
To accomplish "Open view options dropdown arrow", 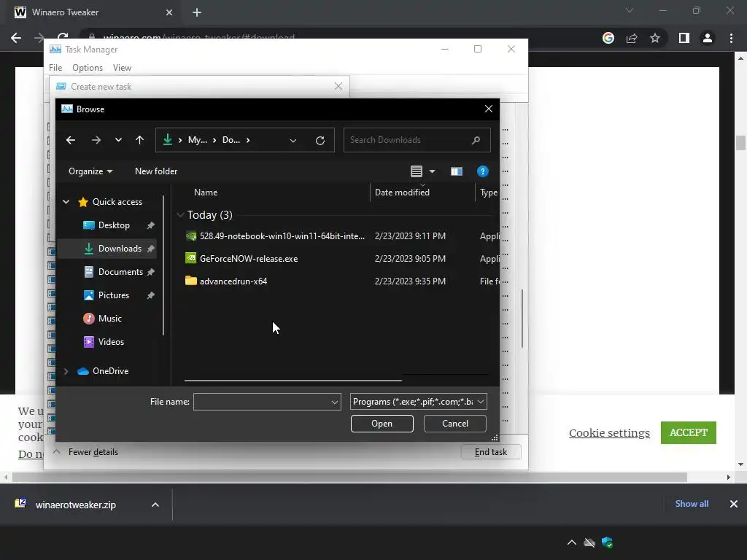I will (432, 171).
